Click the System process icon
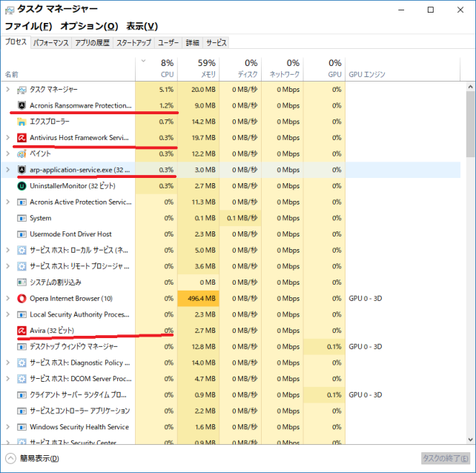476x473 pixels. (22, 218)
